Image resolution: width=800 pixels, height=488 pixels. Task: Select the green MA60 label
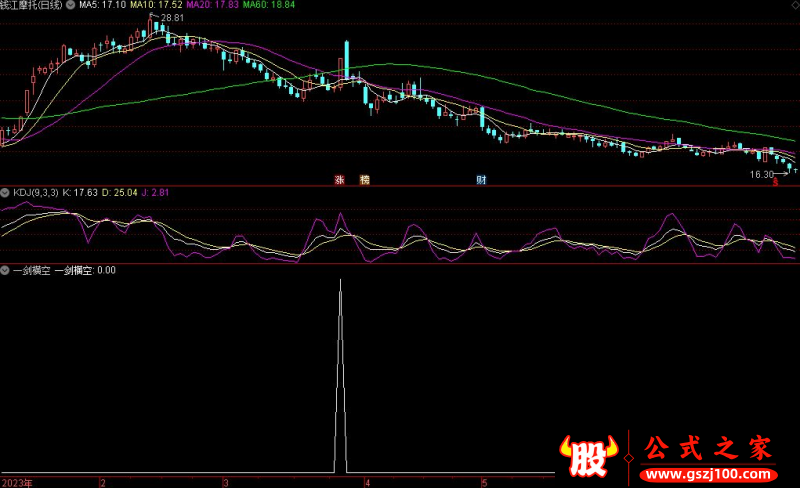tap(264, 5)
